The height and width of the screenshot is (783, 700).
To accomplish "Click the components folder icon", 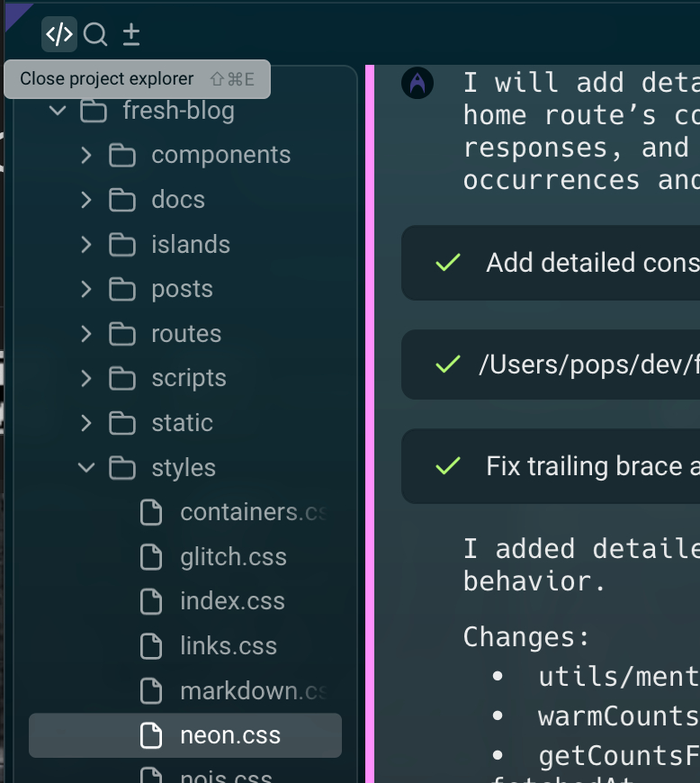I will tap(122, 156).
